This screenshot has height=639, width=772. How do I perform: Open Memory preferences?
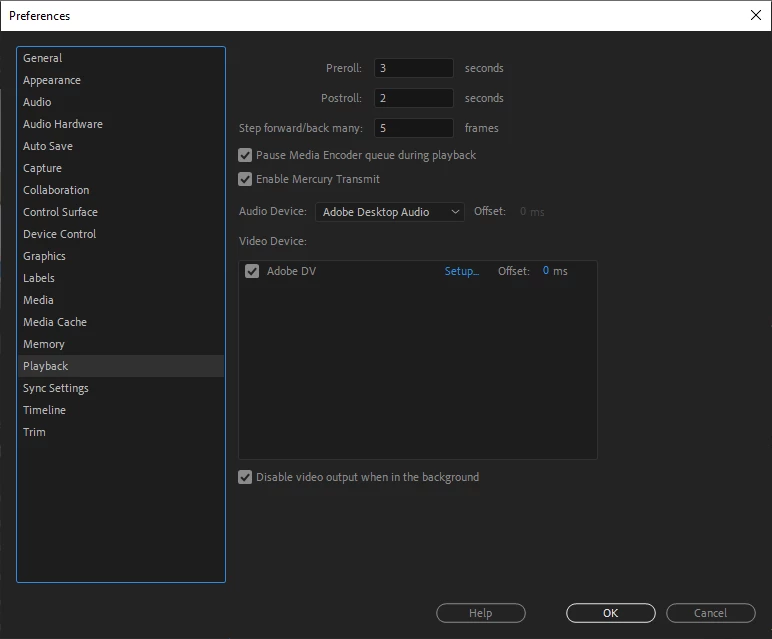121,344
